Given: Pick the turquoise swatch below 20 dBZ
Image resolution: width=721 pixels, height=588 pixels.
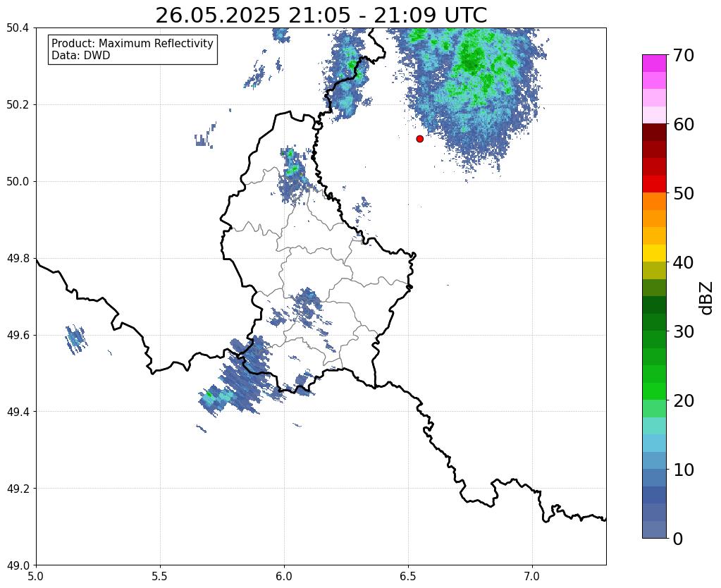Looking at the screenshot, I should (654, 426).
